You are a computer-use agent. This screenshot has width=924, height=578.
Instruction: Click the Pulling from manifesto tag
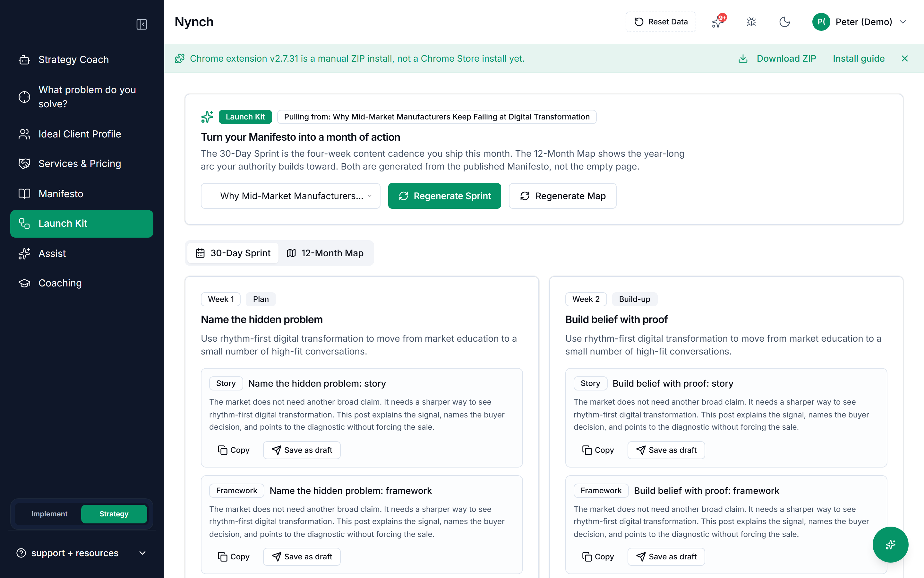(437, 117)
